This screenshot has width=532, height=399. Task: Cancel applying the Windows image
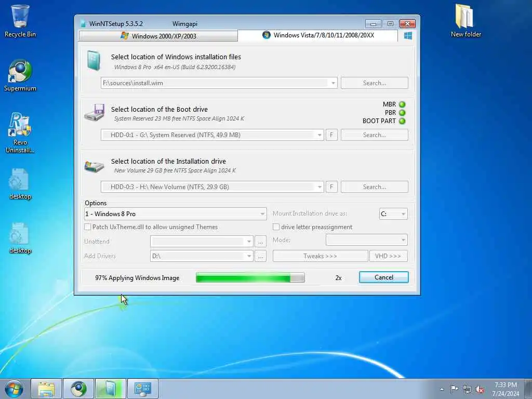[x=384, y=277]
